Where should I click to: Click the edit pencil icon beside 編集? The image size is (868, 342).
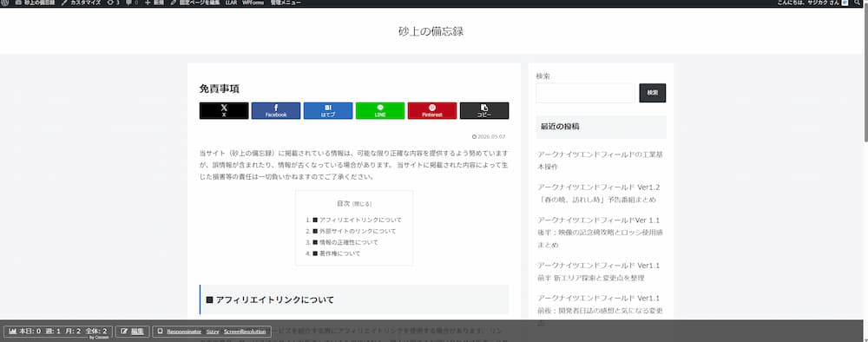[x=124, y=331]
